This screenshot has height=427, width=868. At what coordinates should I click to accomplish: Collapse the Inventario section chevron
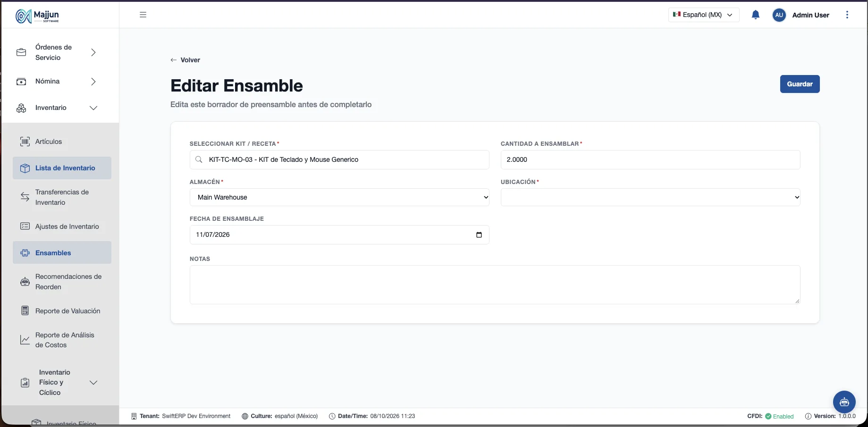(93, 108)
